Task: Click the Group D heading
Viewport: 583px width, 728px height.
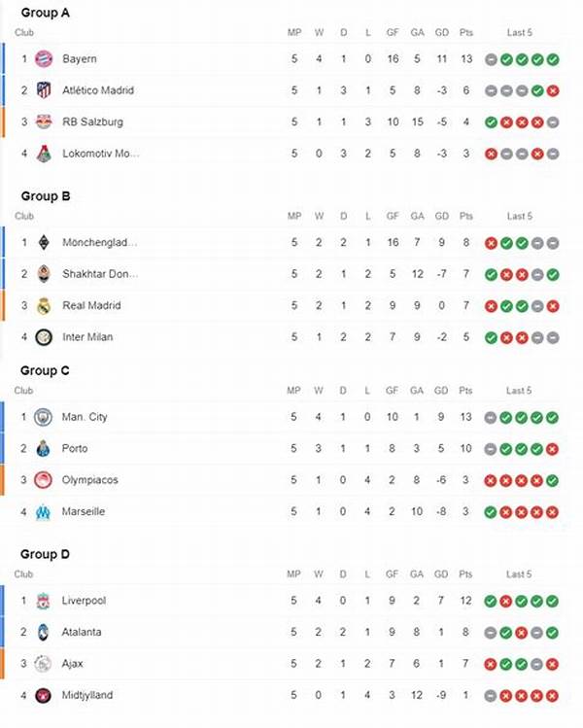Action: click(x=46, y=554)
